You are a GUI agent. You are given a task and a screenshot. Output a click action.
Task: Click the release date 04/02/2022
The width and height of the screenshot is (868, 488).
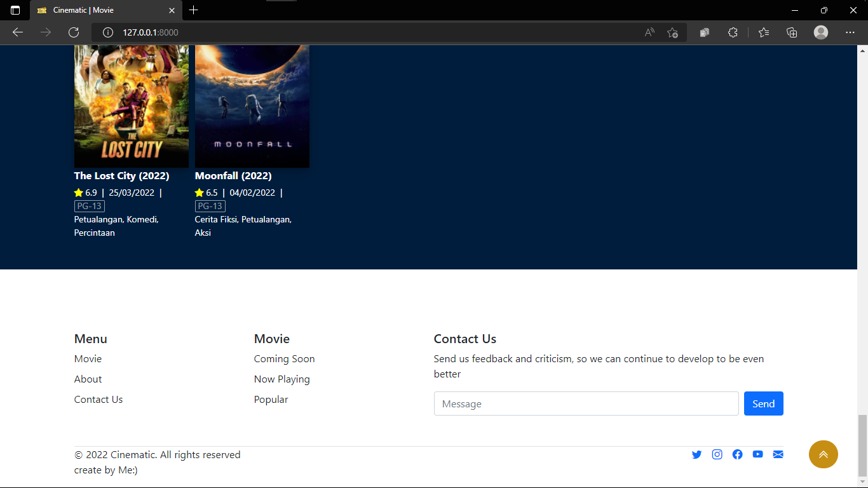(x=252, y=193)
